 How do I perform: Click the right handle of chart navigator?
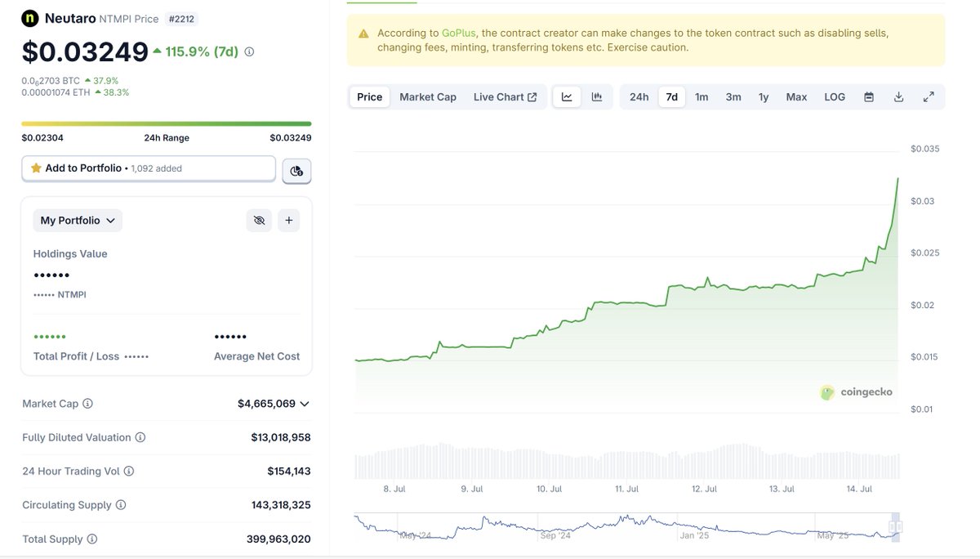click(x=898, y=526)
